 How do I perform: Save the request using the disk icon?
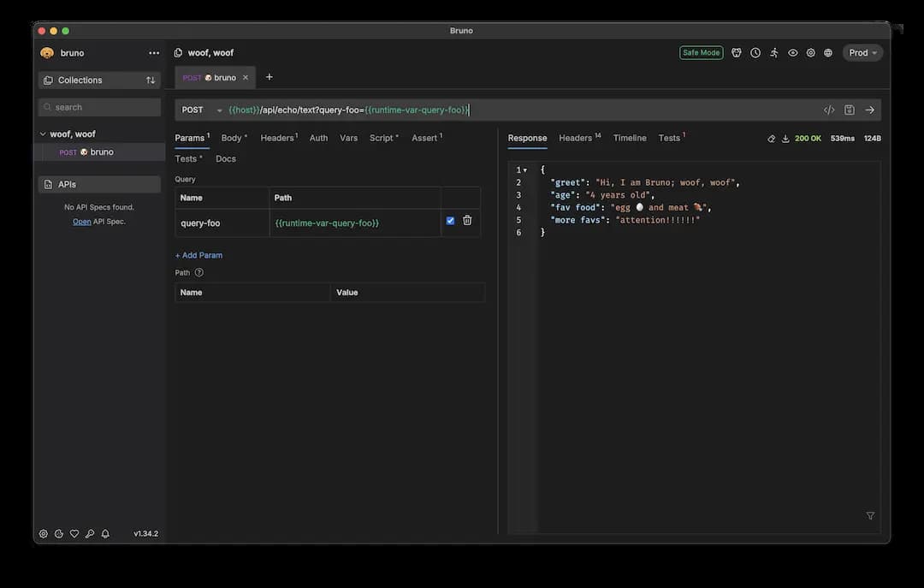coord(850,110)
